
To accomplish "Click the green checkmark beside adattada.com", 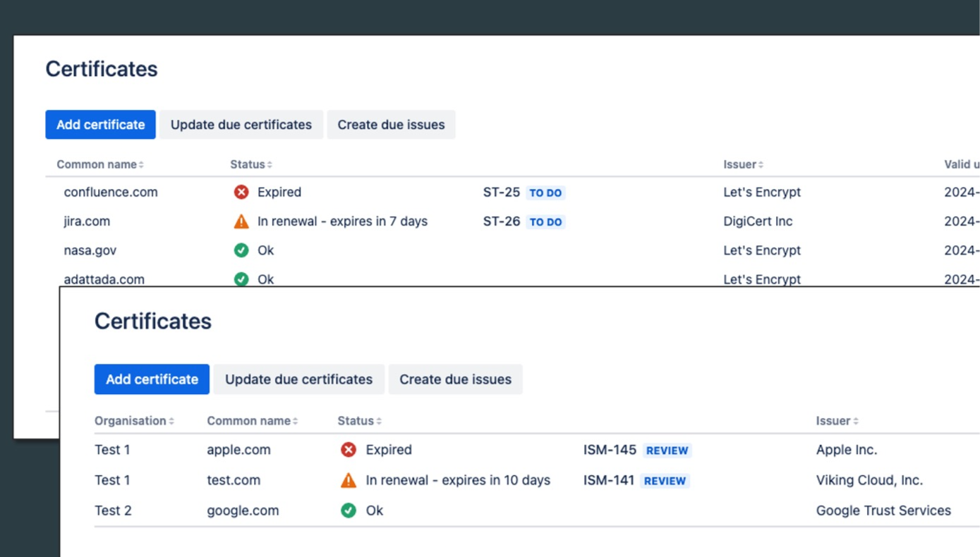I will [243, 279].
